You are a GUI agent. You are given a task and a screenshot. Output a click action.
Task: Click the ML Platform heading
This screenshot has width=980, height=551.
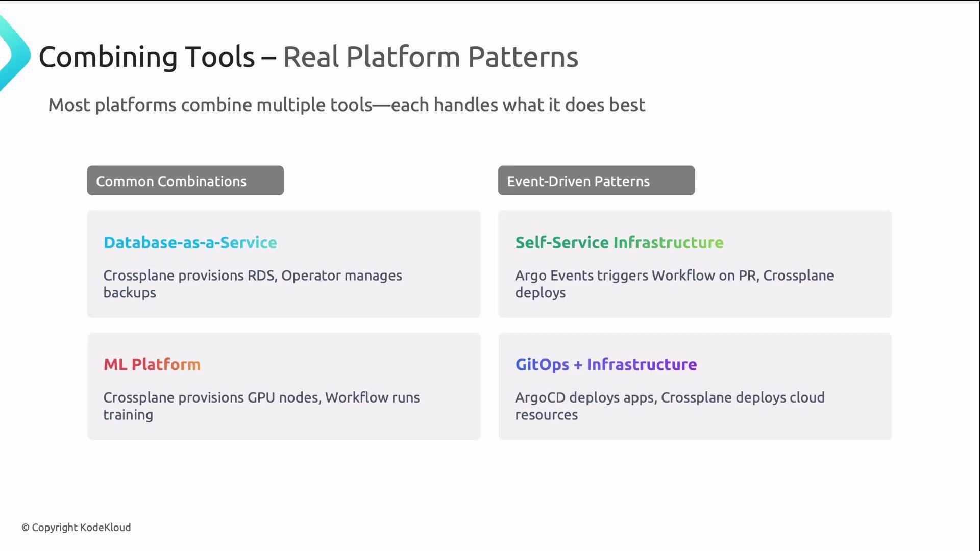click(x=152, y=364)
